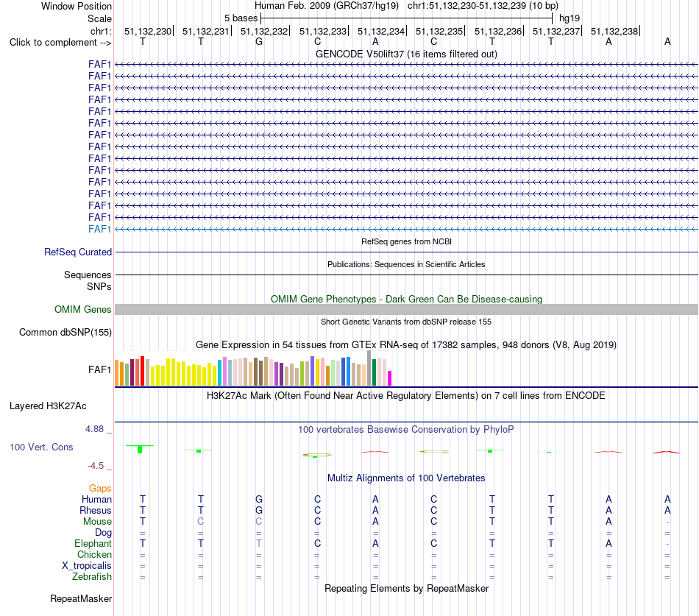Click the Elephant species label

93,543
